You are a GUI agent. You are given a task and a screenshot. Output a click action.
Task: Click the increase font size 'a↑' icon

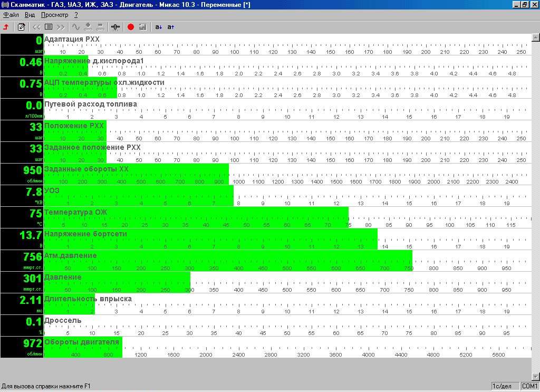click(x=170, y=27)
